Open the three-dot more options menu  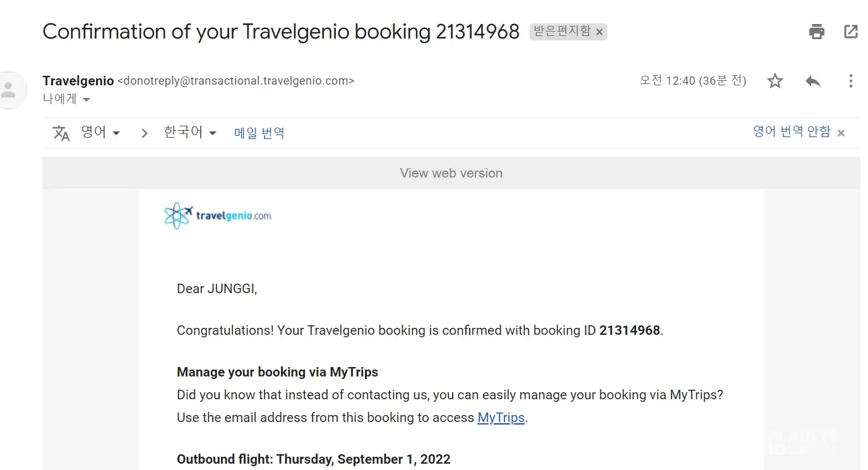(x=851, y=81)
